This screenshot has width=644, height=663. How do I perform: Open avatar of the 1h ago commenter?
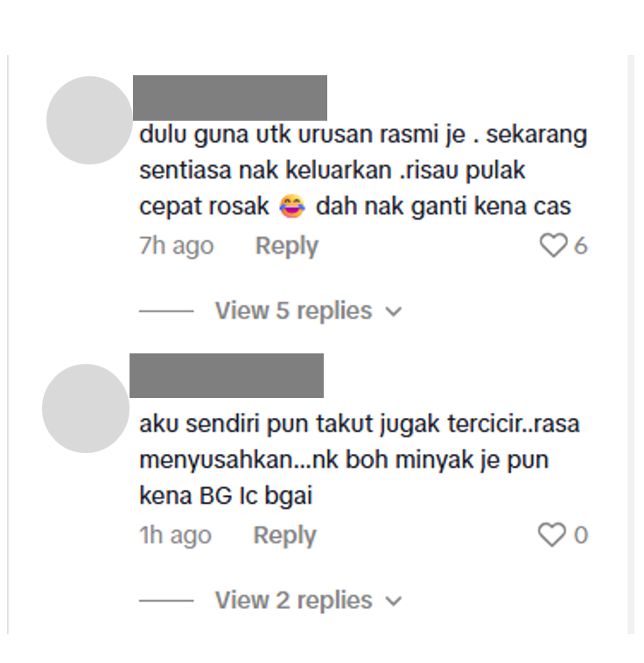click(x=86, y=408)
